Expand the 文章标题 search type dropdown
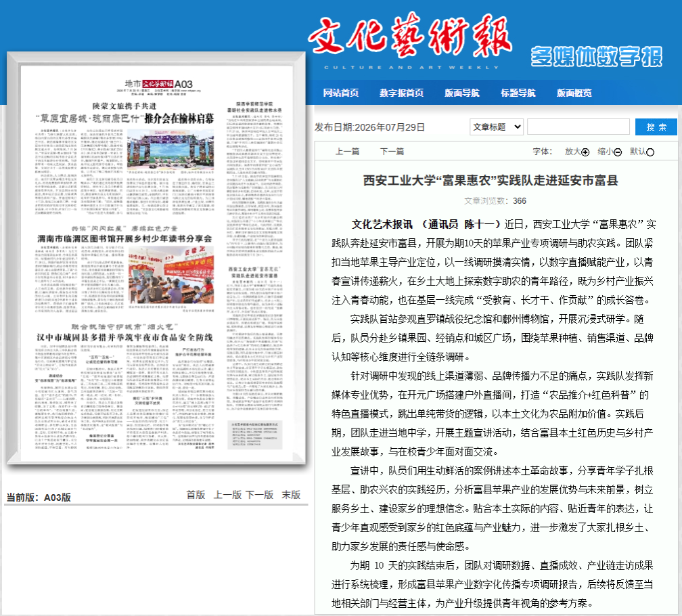 pos(497,127)
